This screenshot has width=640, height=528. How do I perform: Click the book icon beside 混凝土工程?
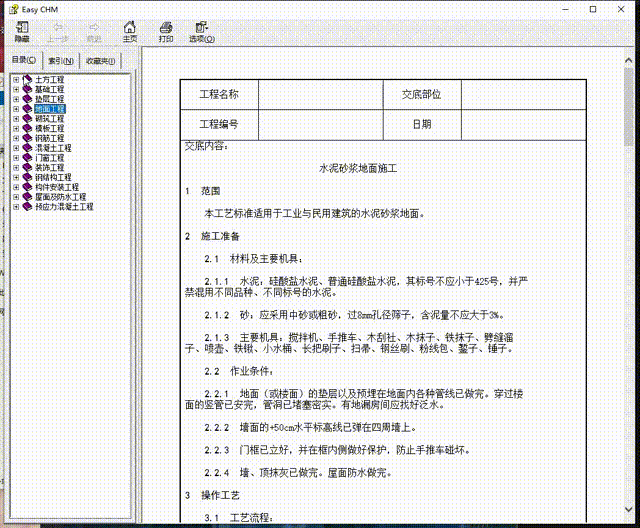(27, 148)
